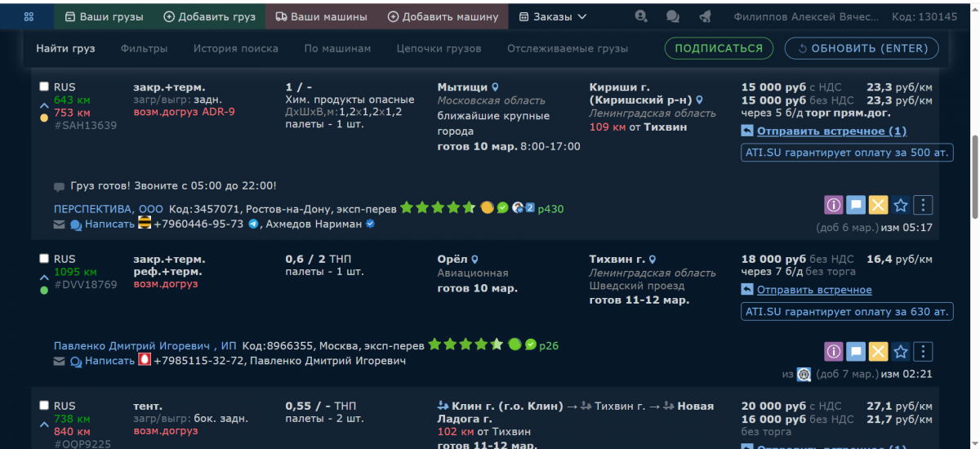Check the box for the Клин tent cargo
This screenshot has width=980, height=449.
pyautogui.click(x=44, y=406)
